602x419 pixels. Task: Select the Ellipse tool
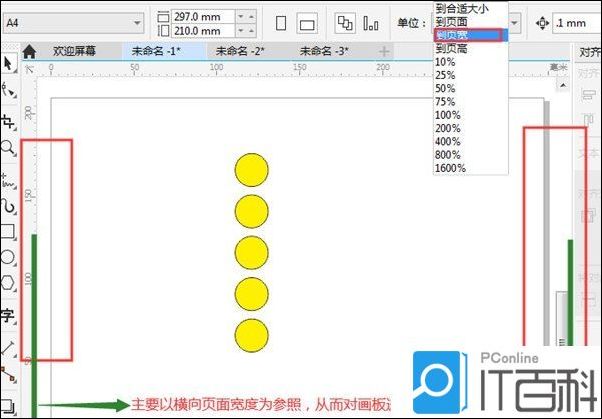tap(8, 257)
